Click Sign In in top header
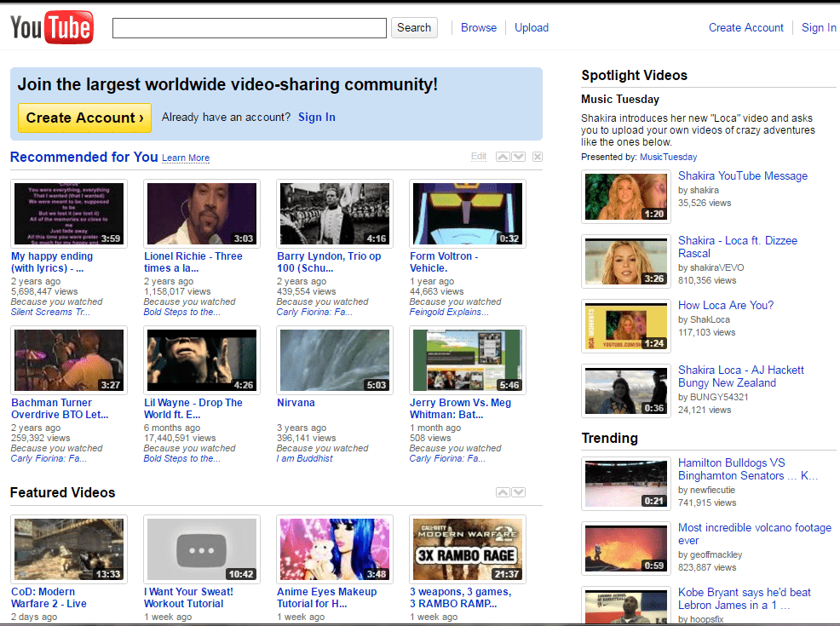Image resolution: width=840 pixels, height=626 pixels. click(x=819, y=28)
